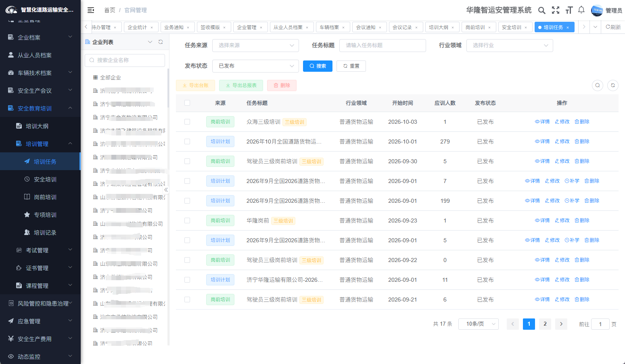This screenshot has height=364, width=625.
Task: Check the row for 众海三级培训
Action: 187,122
